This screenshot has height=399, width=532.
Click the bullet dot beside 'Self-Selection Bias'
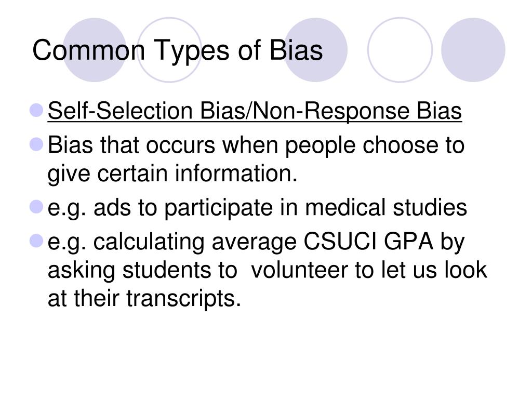(x=36, y=110)
